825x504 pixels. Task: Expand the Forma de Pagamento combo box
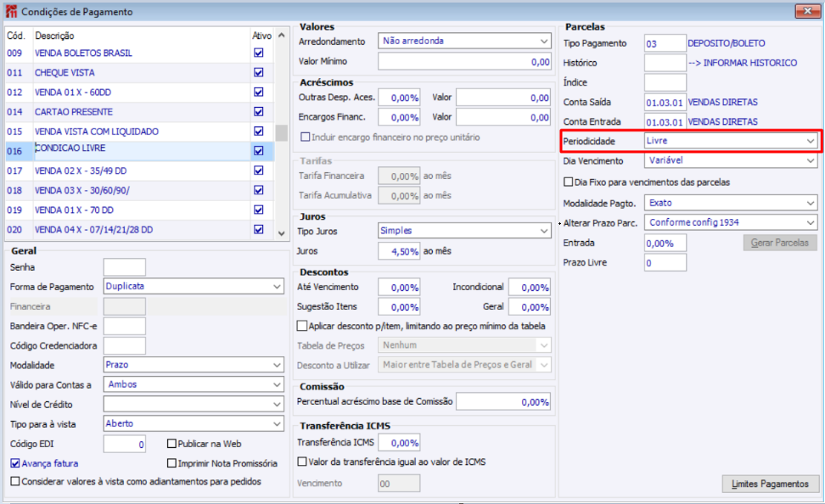click(277, 287)
